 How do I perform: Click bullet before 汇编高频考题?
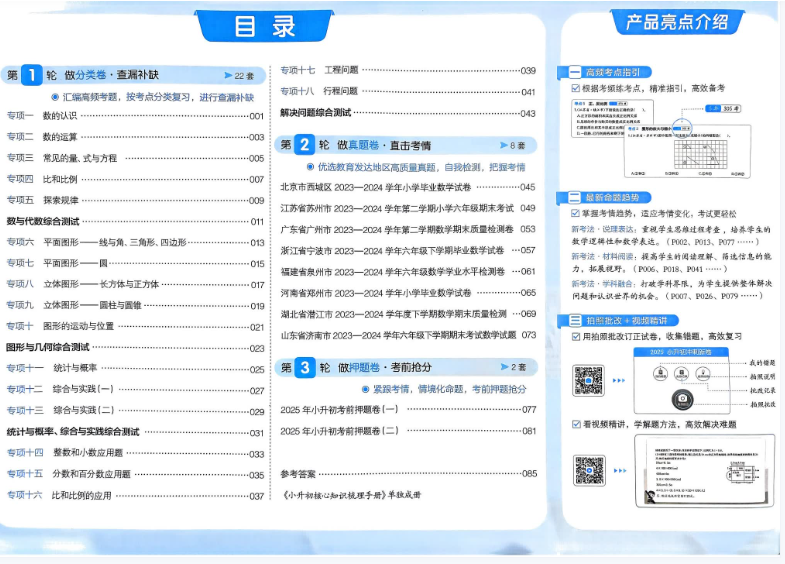pyautogui.click(x=55, y=97)
